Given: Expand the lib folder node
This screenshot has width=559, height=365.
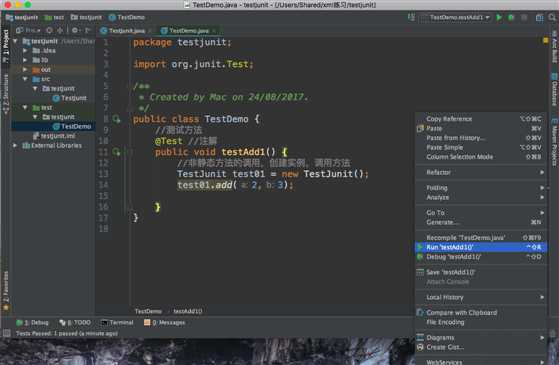Looking at the screenshot, I should (25, 60).
